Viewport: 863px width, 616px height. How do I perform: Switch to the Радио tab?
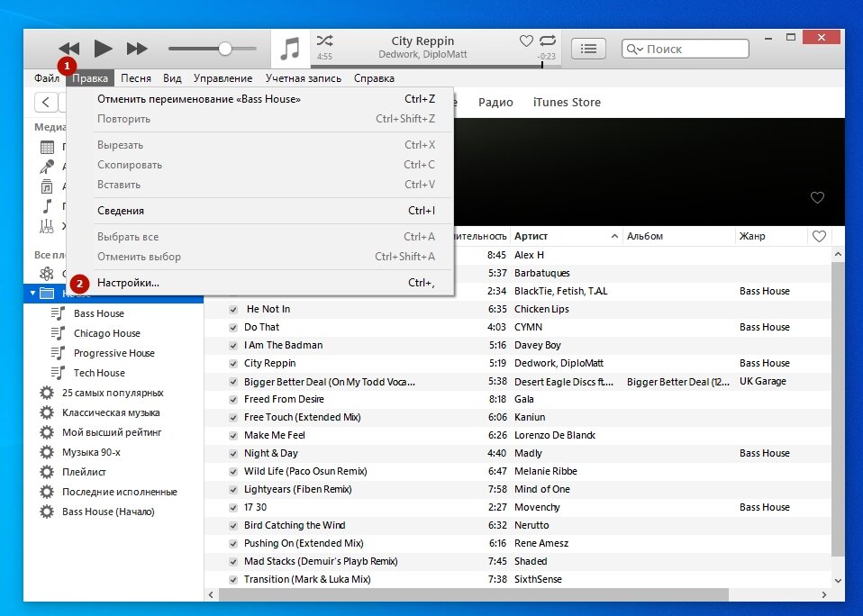[495, 103]
